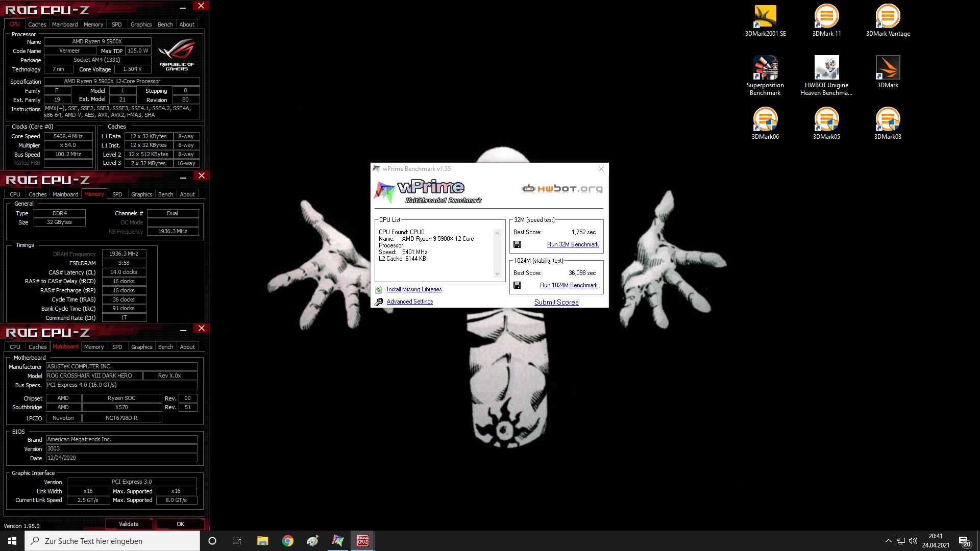This screenshot has width=980, height=551.
Task: Click Run 32M Benchmark link
Action: click(573, 244)
